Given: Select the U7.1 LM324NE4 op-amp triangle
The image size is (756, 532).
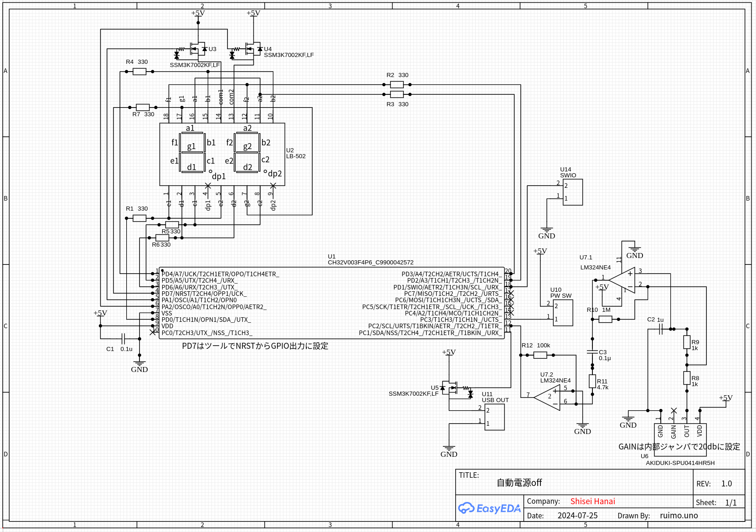Looking at the screenshot, I should [x=622, y=280].
